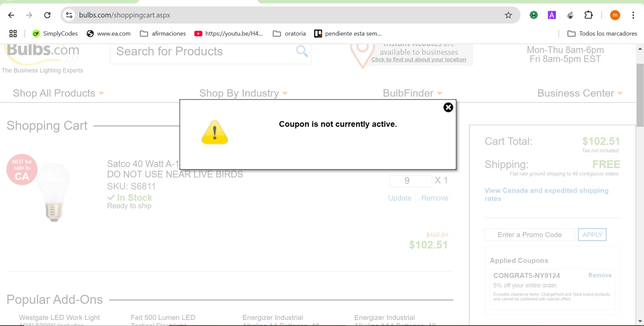
Task: Open the SimplyCodes bookmark
Action: [x=55, y=33]
